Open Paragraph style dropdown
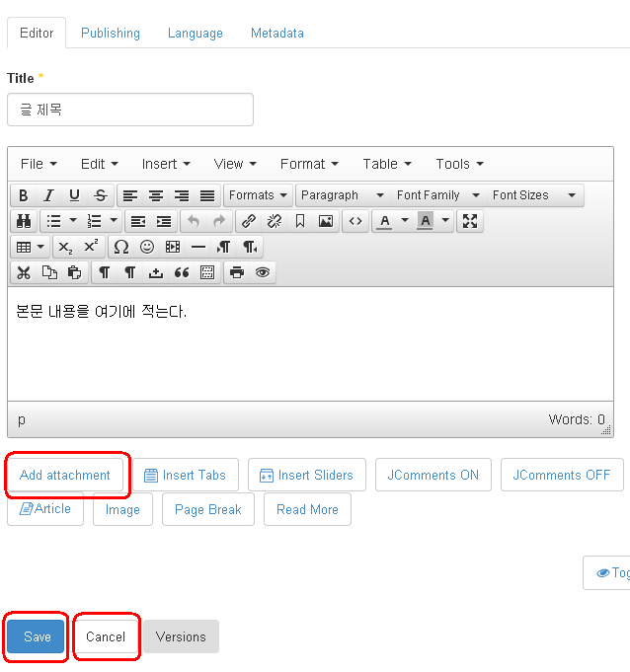This screenshot has height=672, width=630. pos(343,195)
